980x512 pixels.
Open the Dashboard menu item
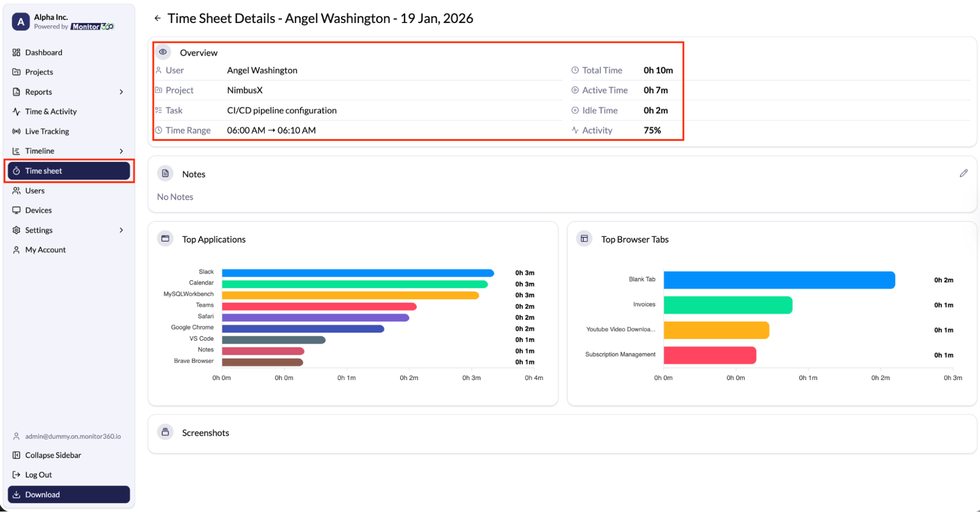click(x=69, y=52)
